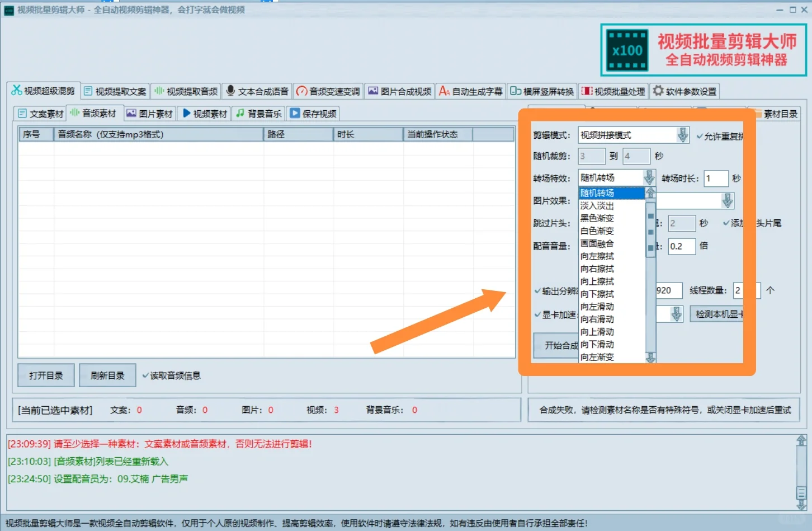812x531 pixels.
Task: Pick 向下擦拭 from the transition list
Action: point(612,294)
